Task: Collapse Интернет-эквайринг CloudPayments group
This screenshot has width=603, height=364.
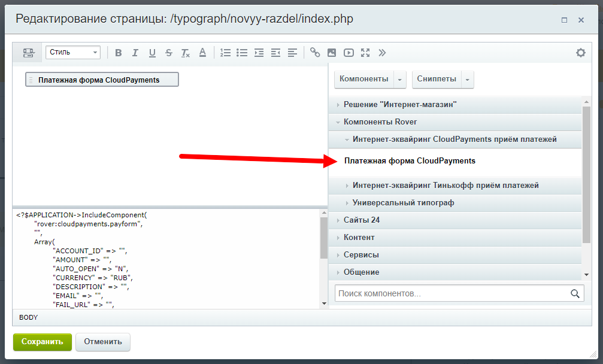Action: point(455,139)
